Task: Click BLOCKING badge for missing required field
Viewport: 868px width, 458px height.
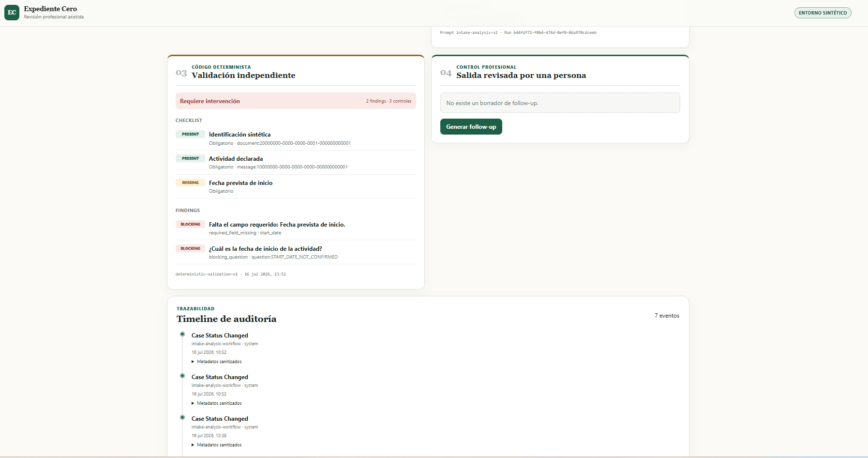Action: (190, 224)
